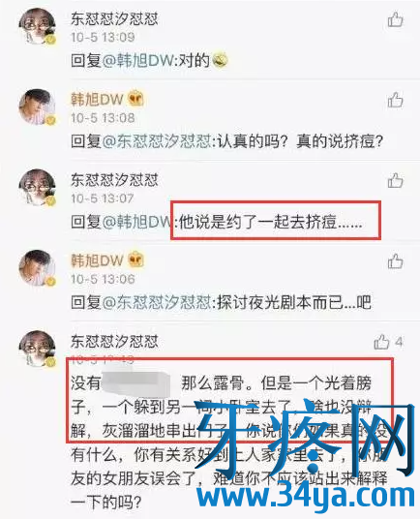Like 韩旭DW's comment about 夜光剧本
This screenshot has width=420, height=519.
click(x=395, y=261)
